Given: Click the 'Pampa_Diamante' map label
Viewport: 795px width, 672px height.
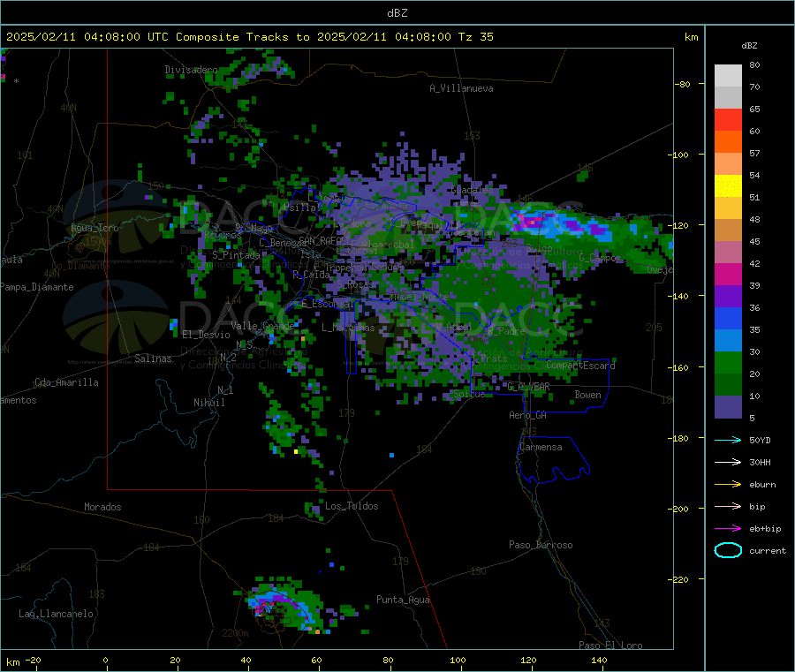Looking at the screenshot, I should coord(37,287).
